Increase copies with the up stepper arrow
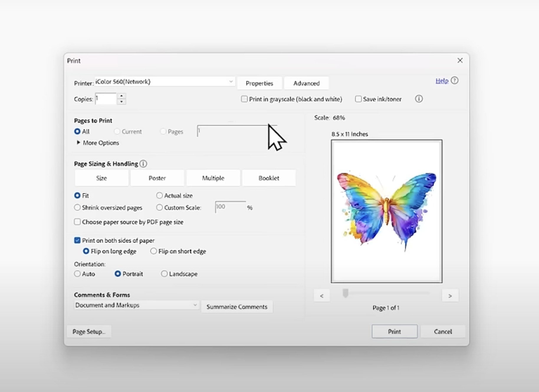The height and width of the screenshot is (392, 539). click(121, 96)
